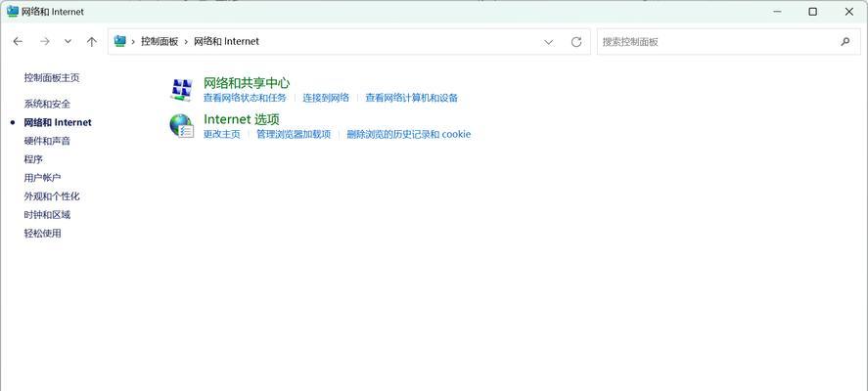The width and height of the screenshot is (868, 391).
Task: Click the address bar control panel icon
Action: click(119, 41)
